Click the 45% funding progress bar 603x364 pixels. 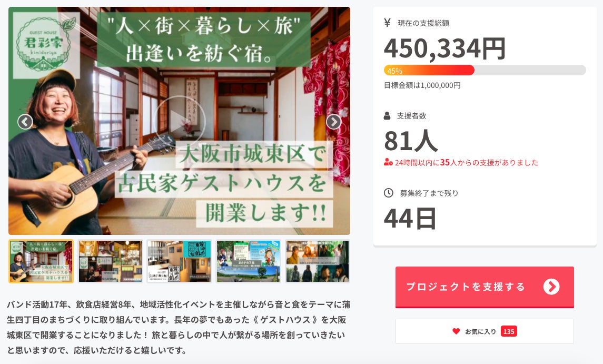pos(485,70)
